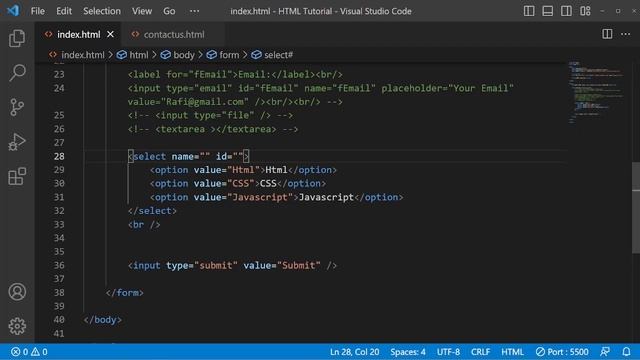Open the View menu
The width and height of the screenshot is (640, 360).
142,11
